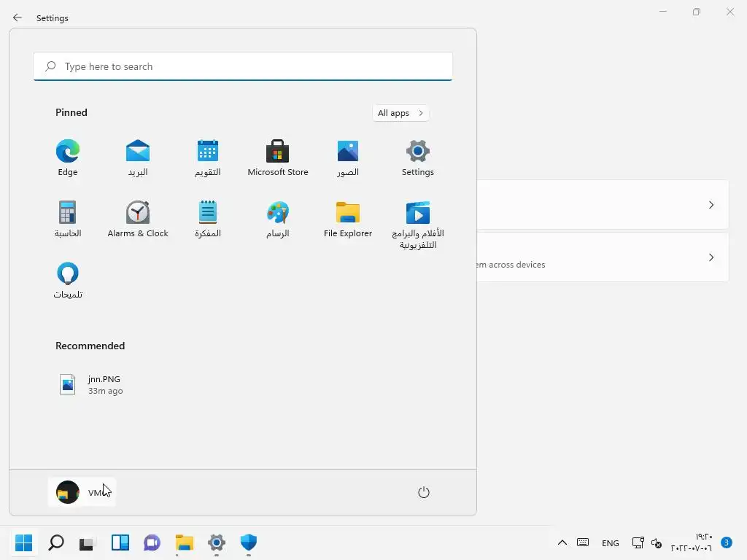747x560 pixels.
Task: Go back using Settings back arrow
Action: [x=18, y=17]
